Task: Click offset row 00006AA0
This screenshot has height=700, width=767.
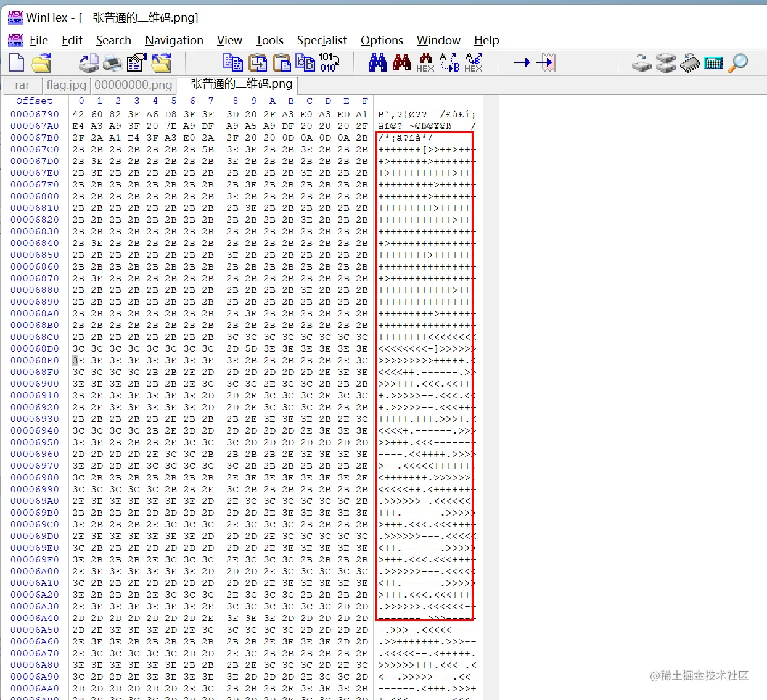Action: point(35,688)
